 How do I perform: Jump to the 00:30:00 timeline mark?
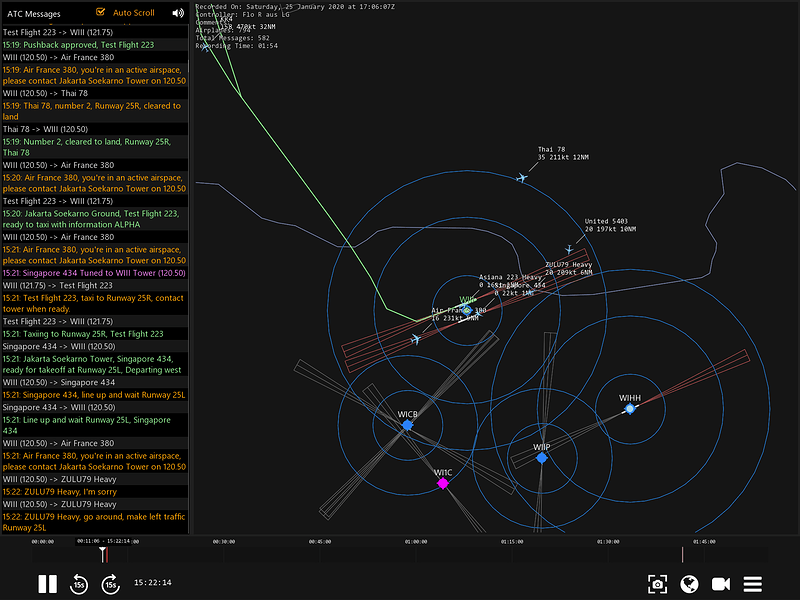223,542
